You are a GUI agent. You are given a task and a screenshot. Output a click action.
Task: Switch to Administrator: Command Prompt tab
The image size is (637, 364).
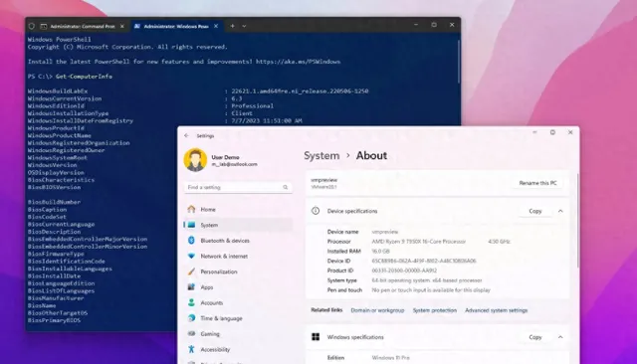point(83,26)
